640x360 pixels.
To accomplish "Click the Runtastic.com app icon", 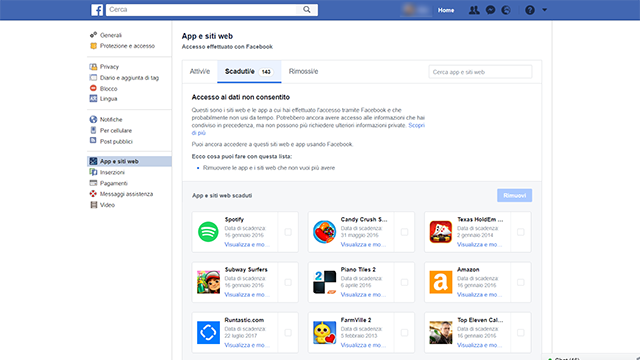I will (x=208, y=332).
